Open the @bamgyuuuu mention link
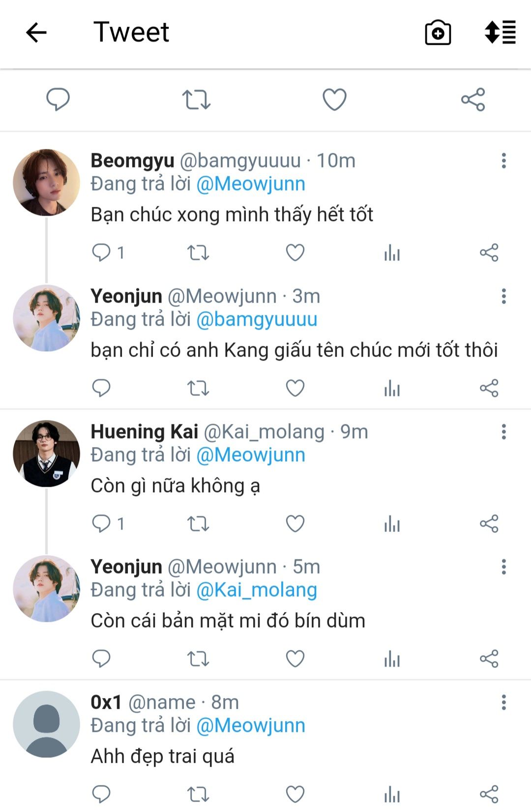531x812 pixels. point(257,319)
